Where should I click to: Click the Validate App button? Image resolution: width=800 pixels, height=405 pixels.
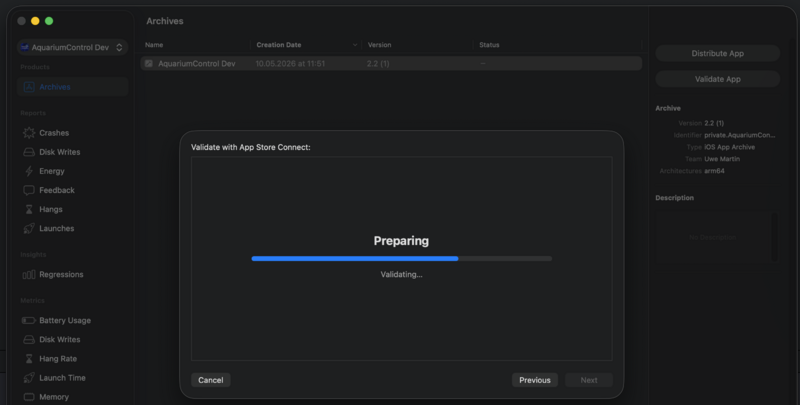click(x=717, y=79)
